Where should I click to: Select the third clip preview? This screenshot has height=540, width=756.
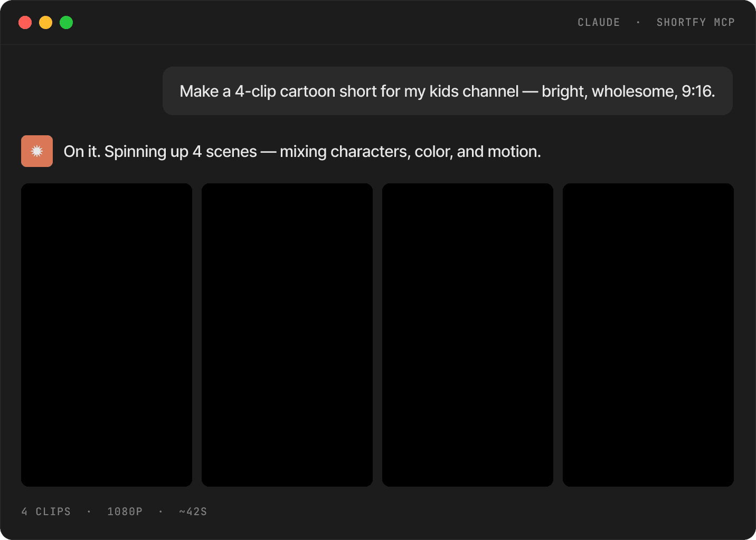coord(468,335)
